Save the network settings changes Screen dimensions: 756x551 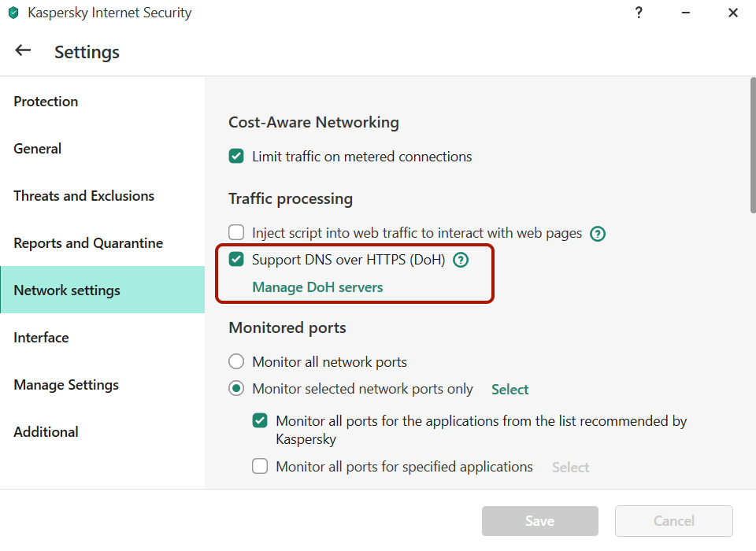539,520
